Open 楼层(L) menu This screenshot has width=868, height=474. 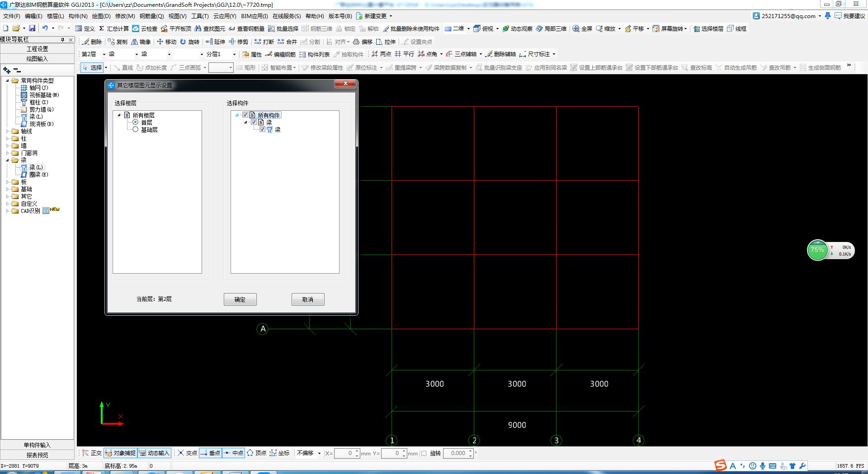55,16
